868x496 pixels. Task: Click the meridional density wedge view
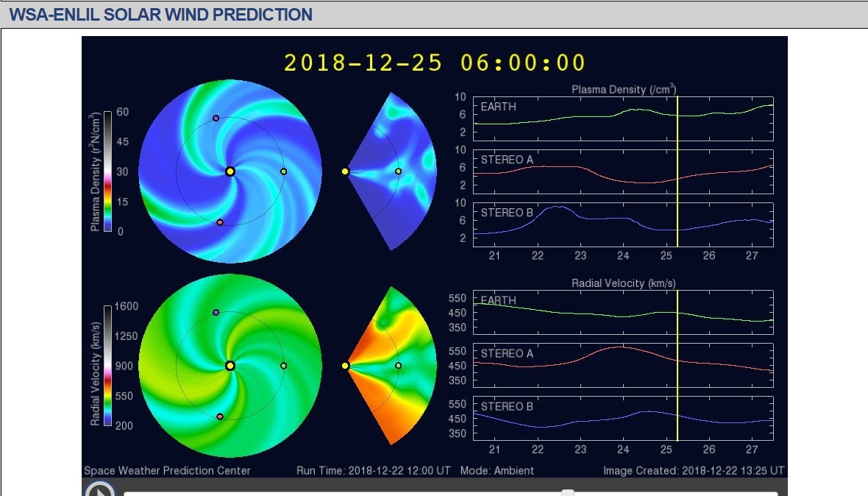coord(391,171)
